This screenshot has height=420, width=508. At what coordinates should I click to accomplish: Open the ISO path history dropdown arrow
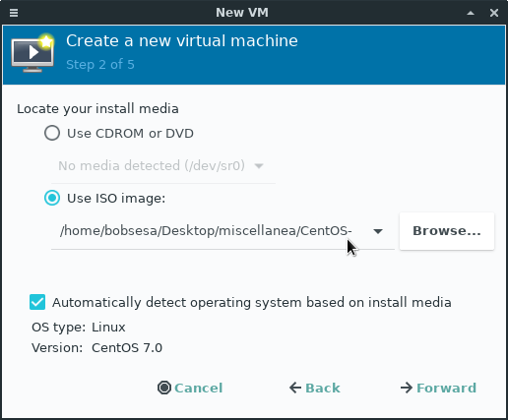(378, 231)
